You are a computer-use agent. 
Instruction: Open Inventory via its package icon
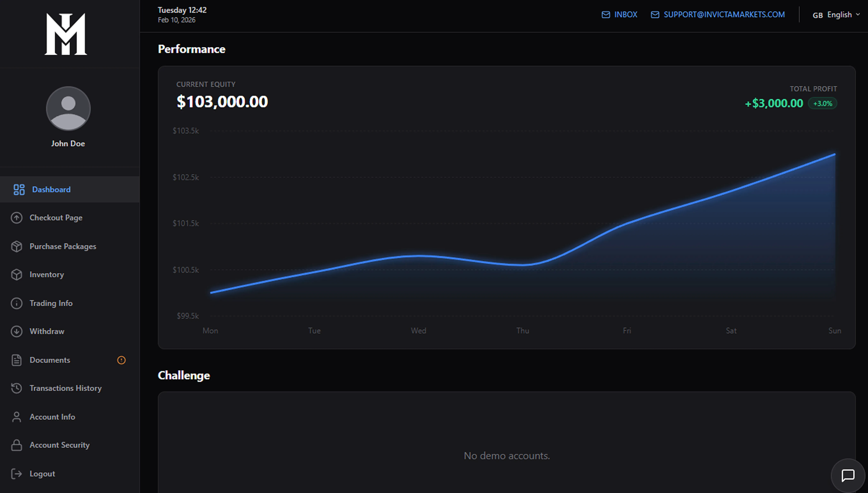17,275
